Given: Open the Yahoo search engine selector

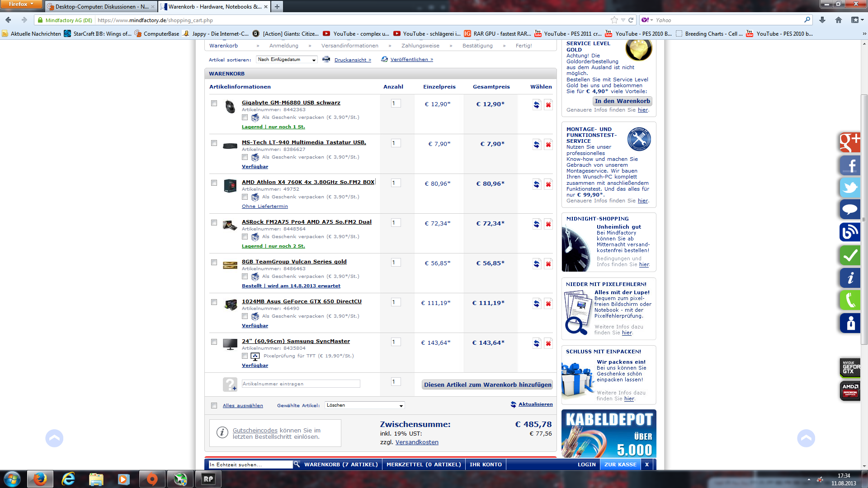Looking at the screenshot, I should tap(647, 20).
